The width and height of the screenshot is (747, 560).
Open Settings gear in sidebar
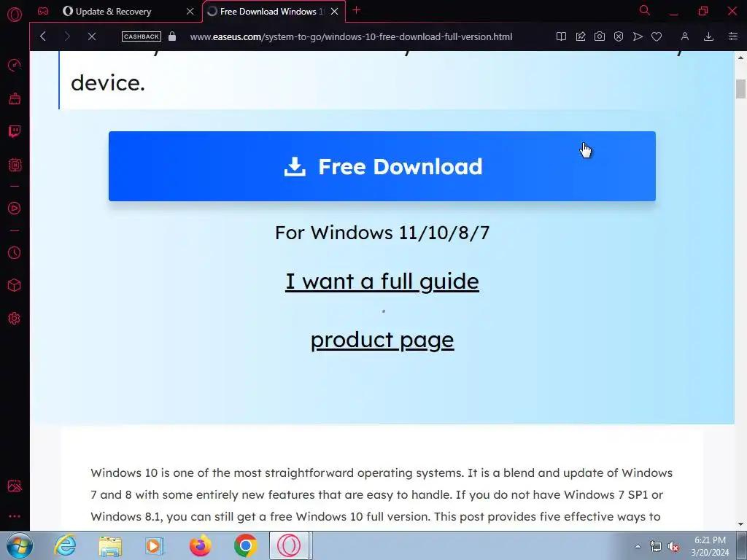click(15, 319)
